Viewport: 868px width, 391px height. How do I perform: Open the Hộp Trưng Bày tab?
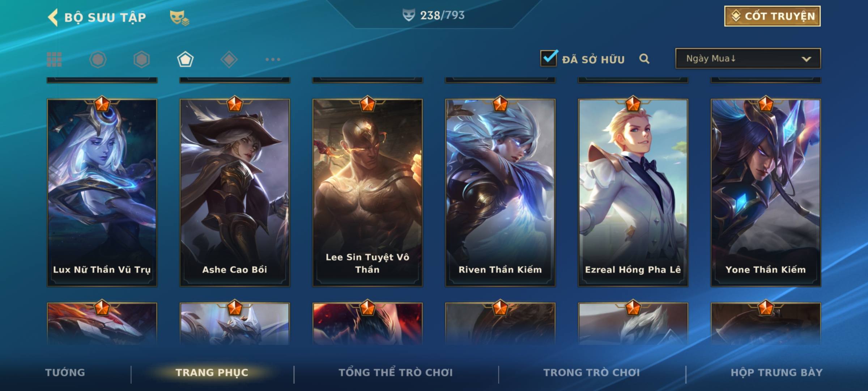point(776,373)
